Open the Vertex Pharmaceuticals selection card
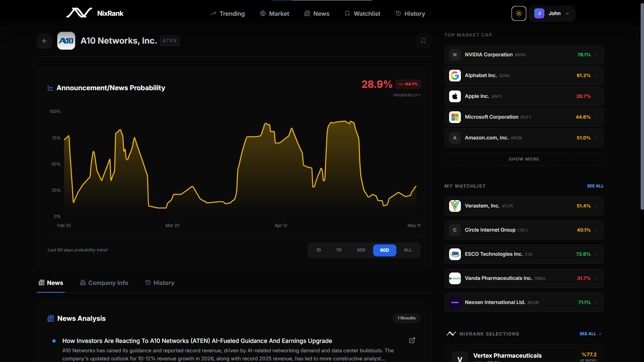 tap(524, 354)
